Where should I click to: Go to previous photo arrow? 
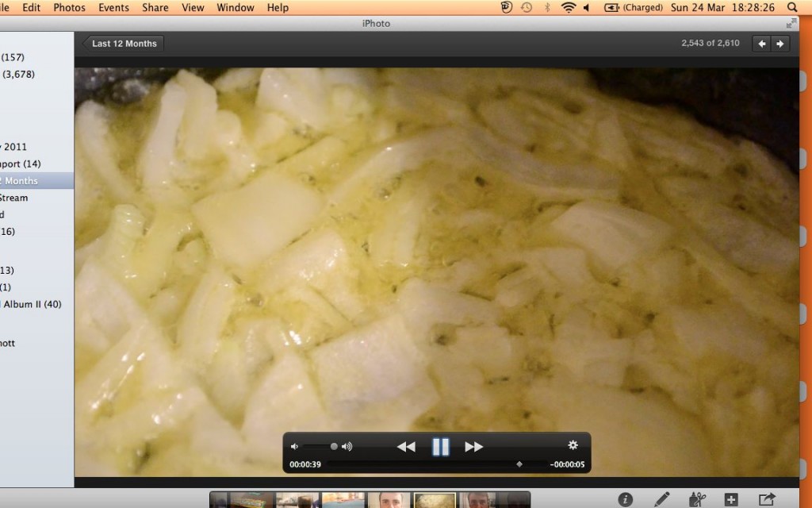[x=762, y=44]
